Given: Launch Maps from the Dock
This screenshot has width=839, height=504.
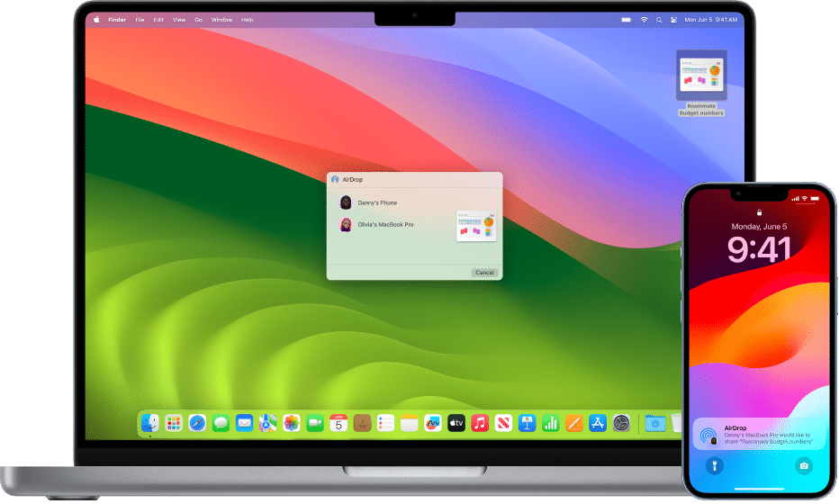Looking at the screenshot, I should tap(267, 424).
